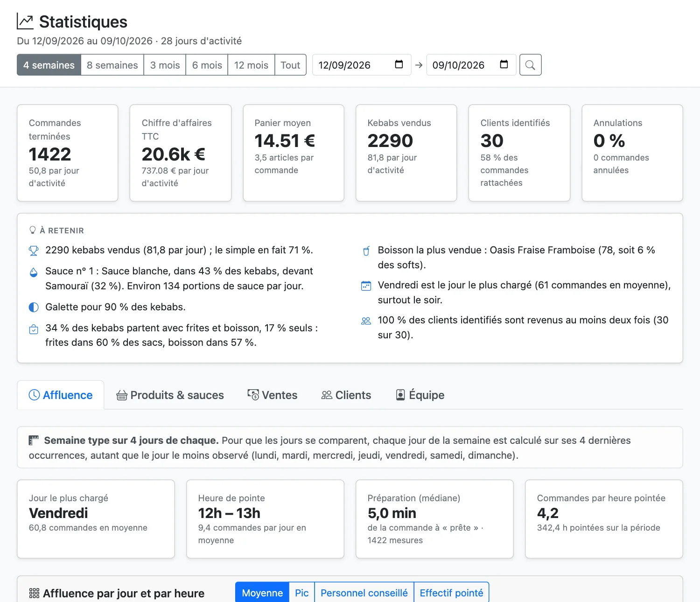Viewport: 700px width, 602px height.
Task: Click the search magnifier button
Action: point(530,65)
